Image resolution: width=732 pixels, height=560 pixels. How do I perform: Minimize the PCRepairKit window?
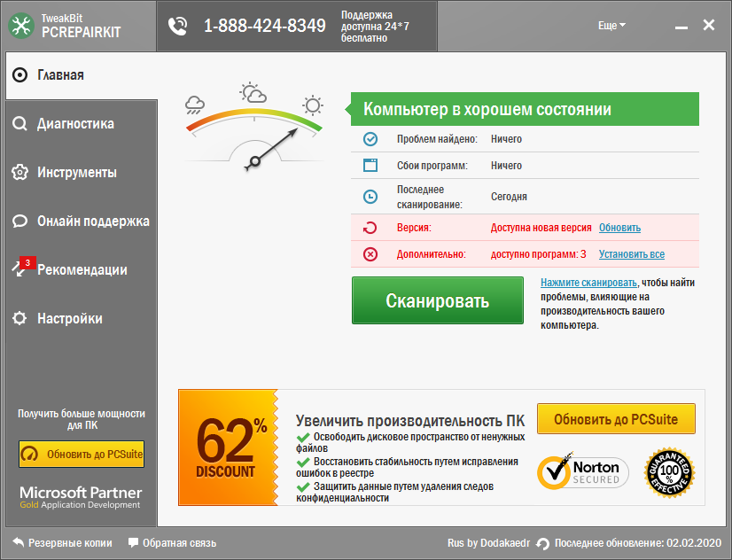click(681, 27)
